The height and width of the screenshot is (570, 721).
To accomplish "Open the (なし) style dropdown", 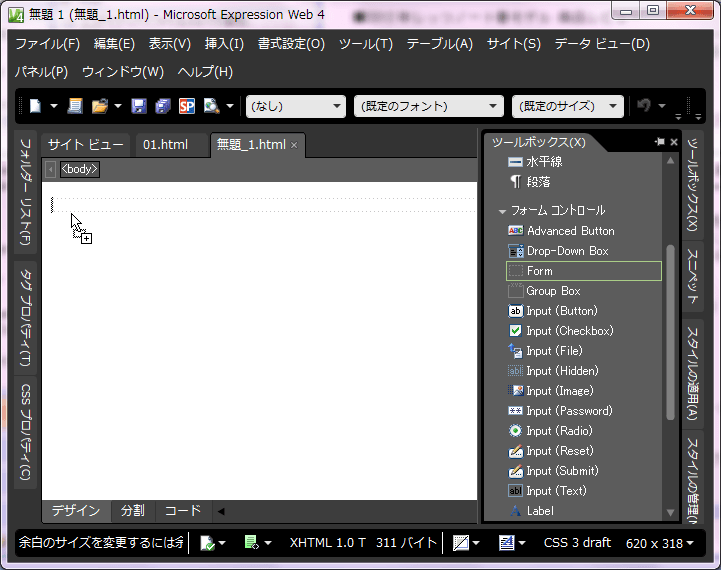I will (296, 107).
